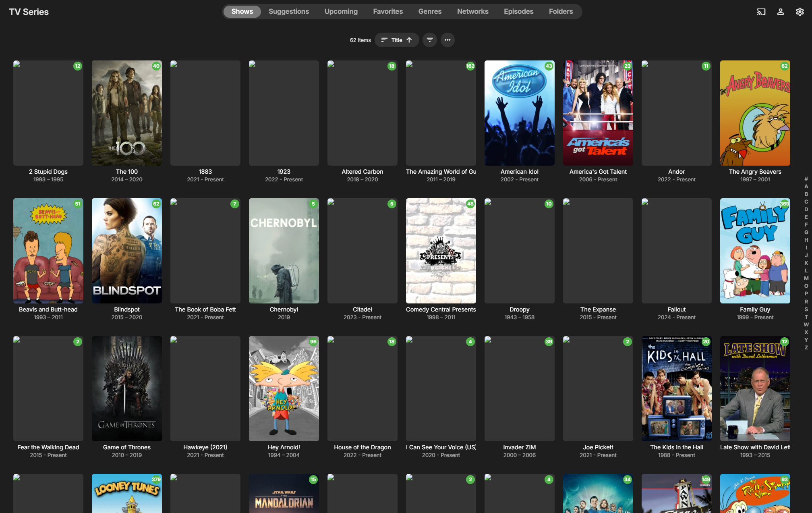
Task: Go to the Episodes tab
Action: [x=518, y=12]
